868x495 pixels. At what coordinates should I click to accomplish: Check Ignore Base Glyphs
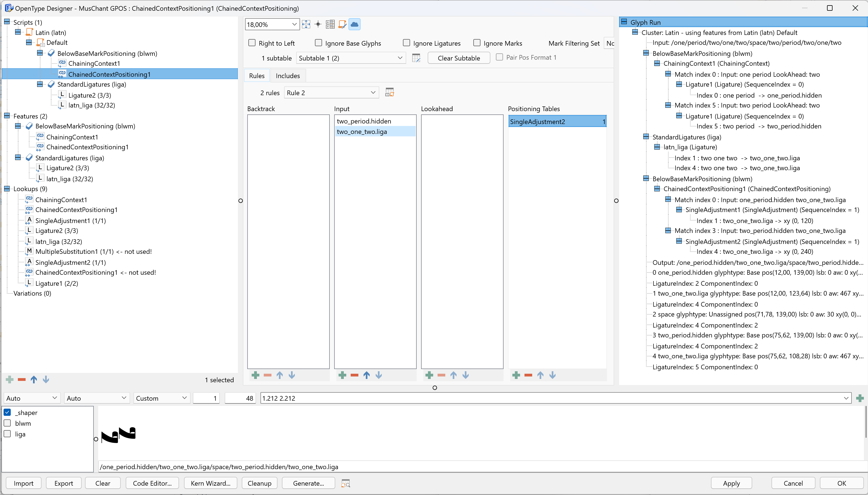point(318,43)
